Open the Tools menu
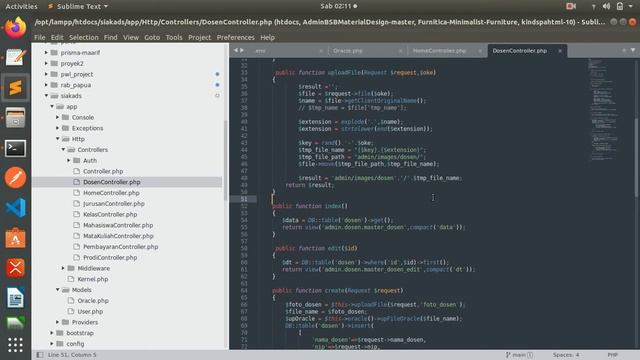 point(174,37)
